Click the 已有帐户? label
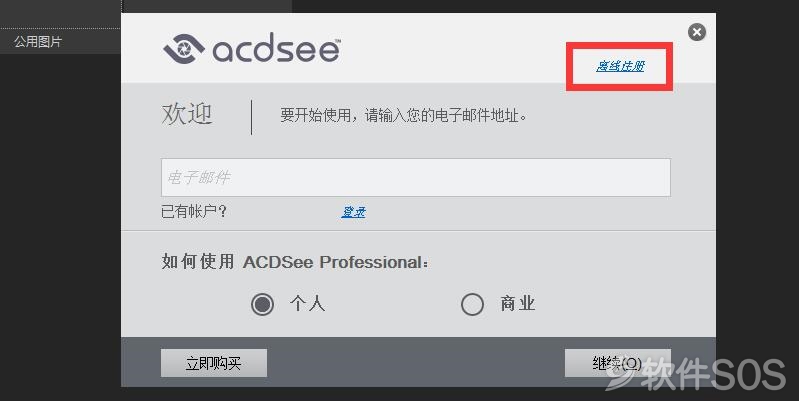799x401 pixels. pyautogui.click(x=194, y=211)
